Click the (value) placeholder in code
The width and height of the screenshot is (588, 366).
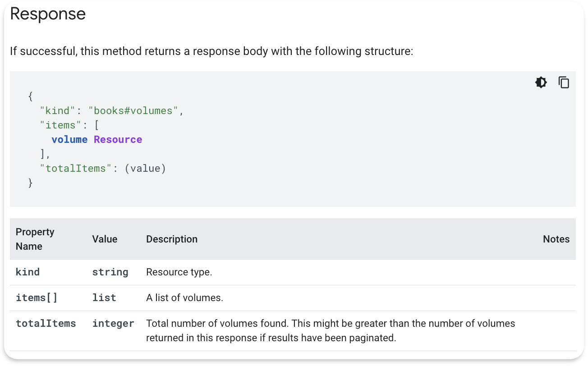(145, 169)
